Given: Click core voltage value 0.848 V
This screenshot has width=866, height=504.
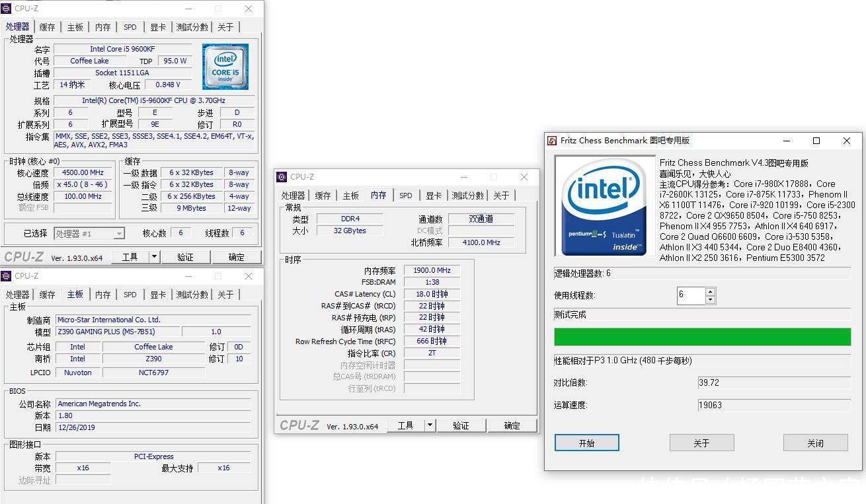Looking at the screenshot, I should (168, 85).
